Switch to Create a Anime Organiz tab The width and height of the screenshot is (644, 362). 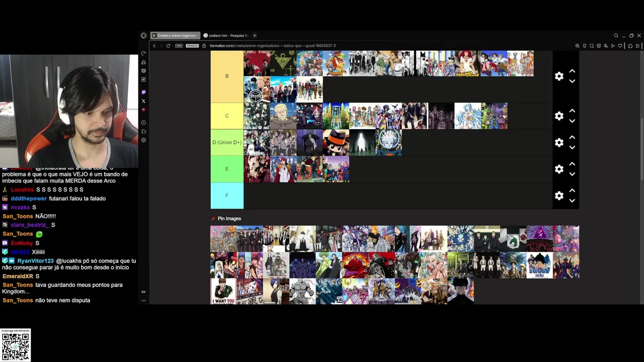click(175, 36)
